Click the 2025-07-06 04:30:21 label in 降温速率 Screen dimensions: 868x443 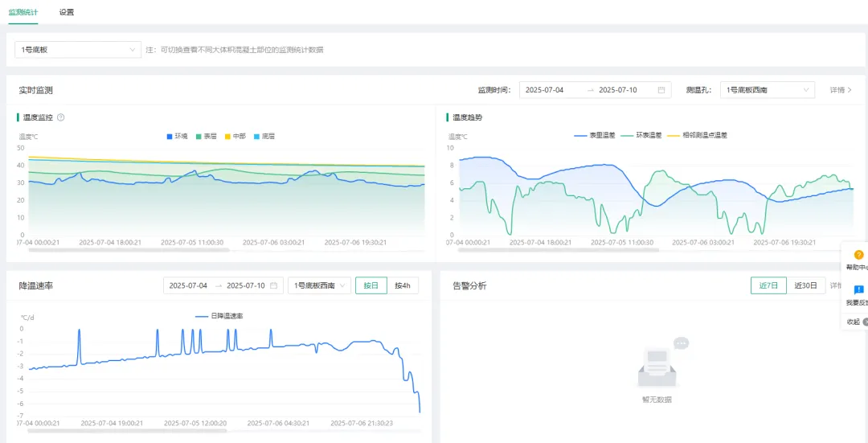tap(278, 423)
